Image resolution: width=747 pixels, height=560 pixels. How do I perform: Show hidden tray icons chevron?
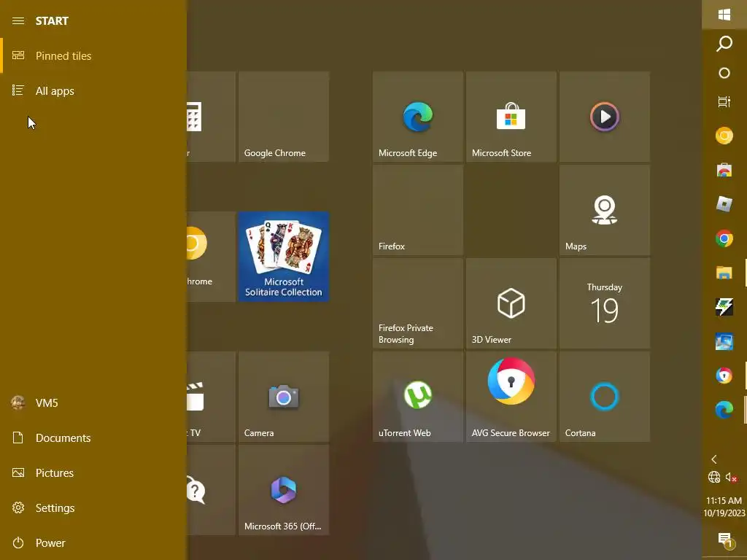tap(713, 459)
